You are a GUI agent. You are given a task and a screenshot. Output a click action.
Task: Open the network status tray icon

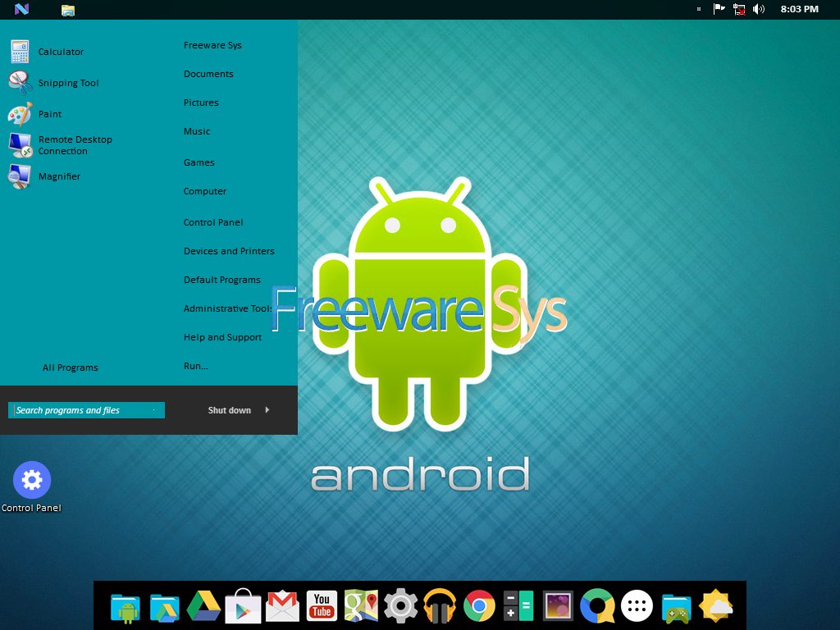tap(739, 9)
